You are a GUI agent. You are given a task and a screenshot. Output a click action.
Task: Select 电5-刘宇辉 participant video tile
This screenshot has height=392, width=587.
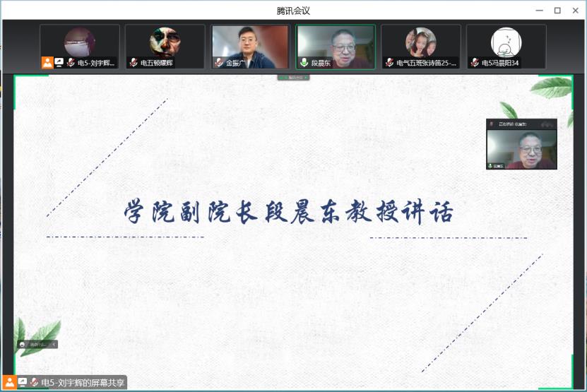[x=79, y=42]
